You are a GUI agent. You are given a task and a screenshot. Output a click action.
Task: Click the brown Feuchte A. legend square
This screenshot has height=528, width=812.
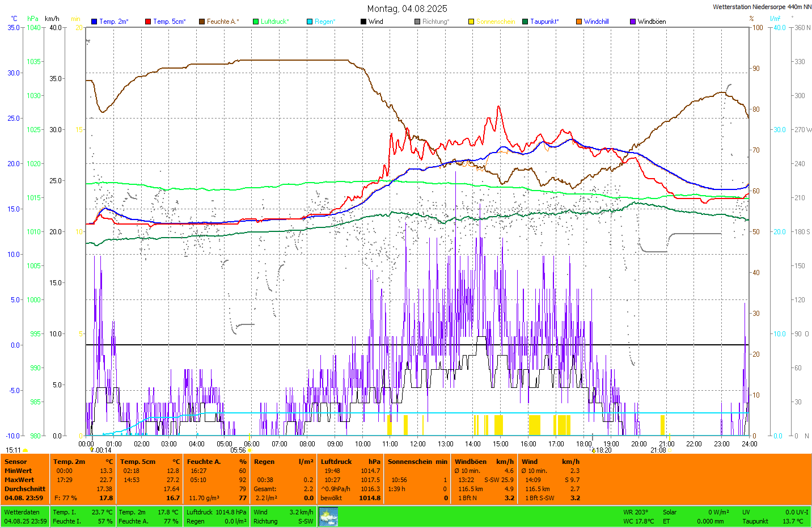click(x=201, y=22)
